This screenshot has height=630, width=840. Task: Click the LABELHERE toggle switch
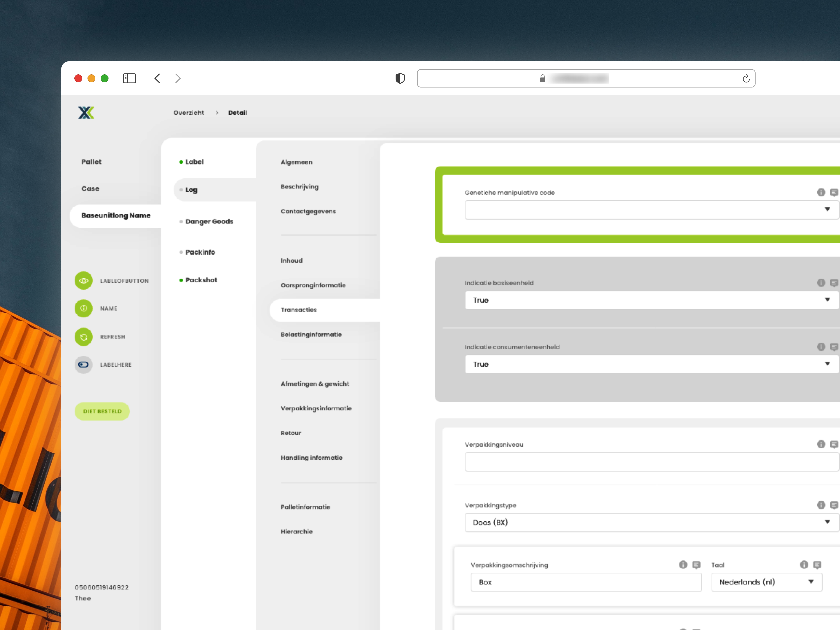pyautogui.click(x=84, y=365)
